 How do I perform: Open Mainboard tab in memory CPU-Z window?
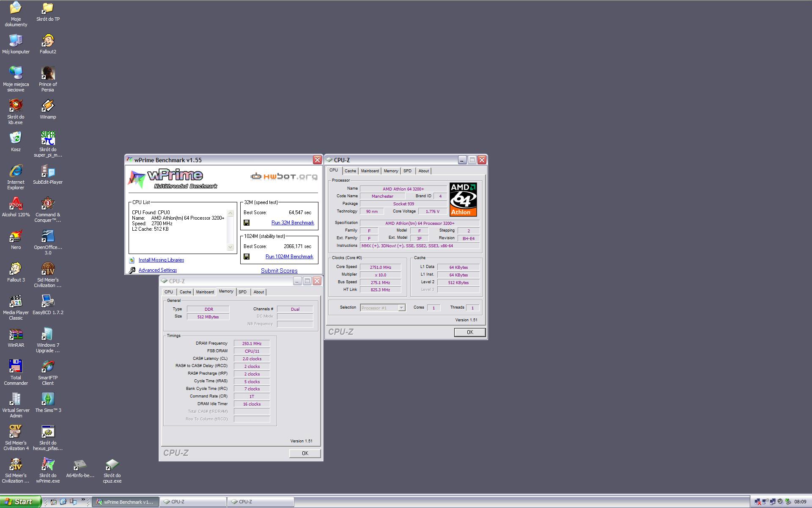pyautogui.click(x=205, y=292)
